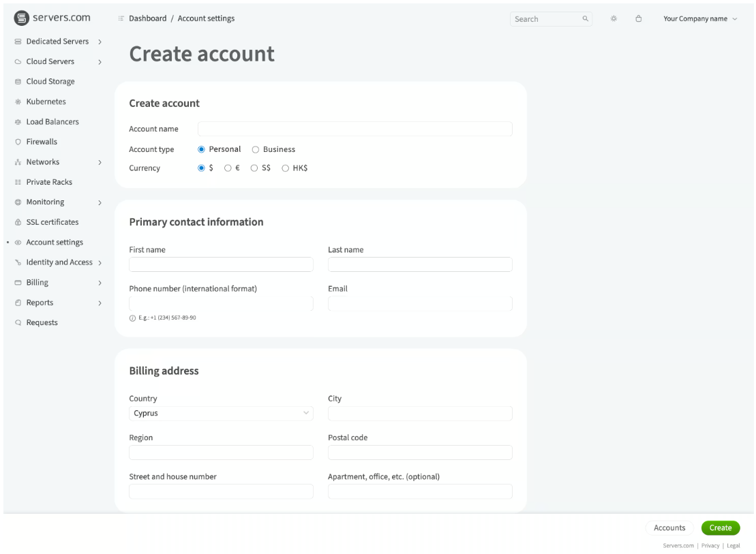Select the Business account type
The image size is (756, 554).
256,149
